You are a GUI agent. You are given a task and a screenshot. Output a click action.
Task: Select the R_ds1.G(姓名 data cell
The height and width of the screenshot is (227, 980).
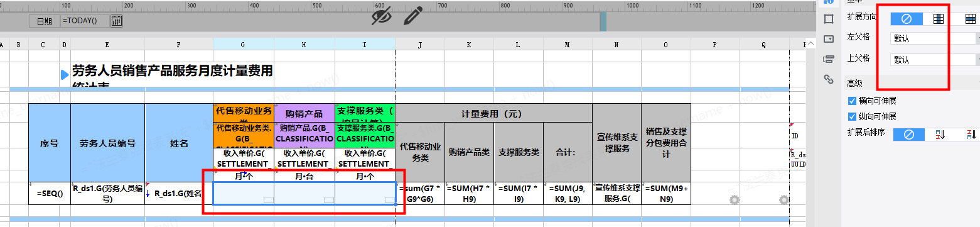(179, 193)
